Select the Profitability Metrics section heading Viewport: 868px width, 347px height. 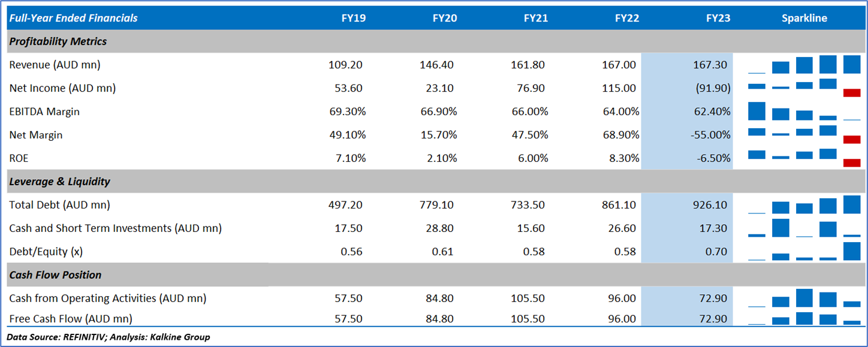[58, 41]
